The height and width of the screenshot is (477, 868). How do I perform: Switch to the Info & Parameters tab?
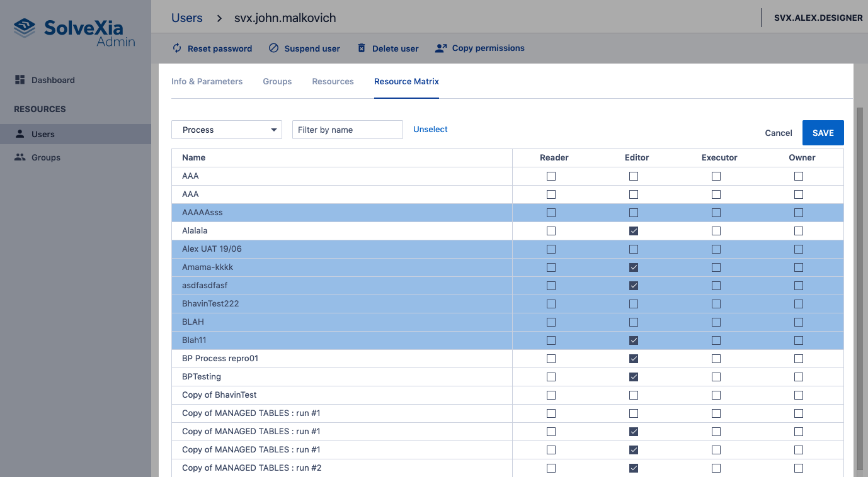pos(207,81)
